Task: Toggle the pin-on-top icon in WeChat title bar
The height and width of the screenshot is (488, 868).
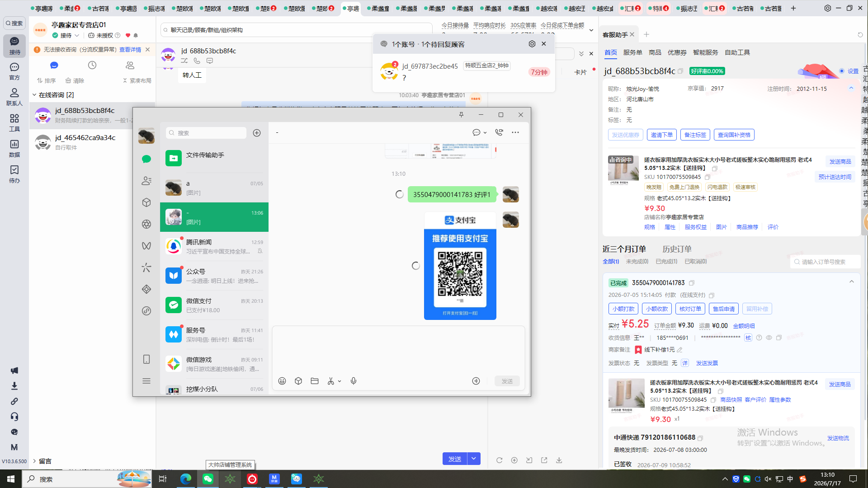Action: coord(461,115)
